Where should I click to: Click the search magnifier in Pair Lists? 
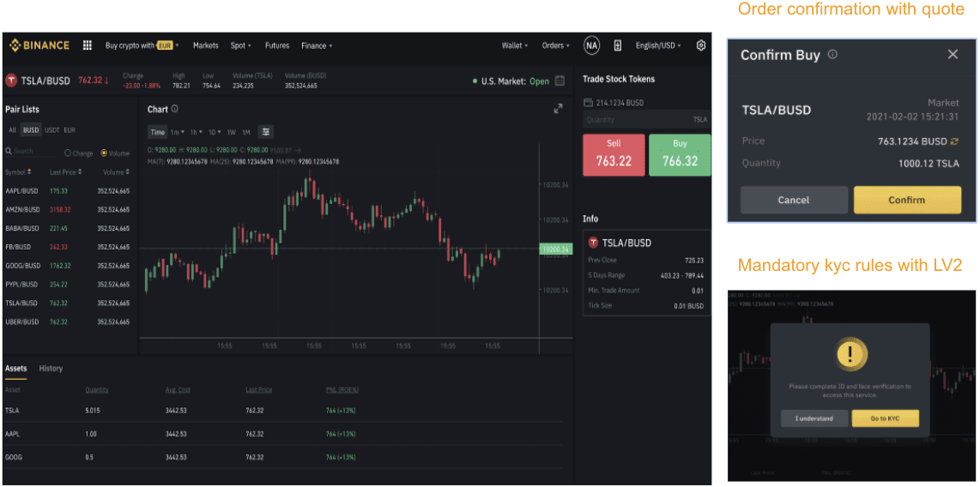click(9, 152)
